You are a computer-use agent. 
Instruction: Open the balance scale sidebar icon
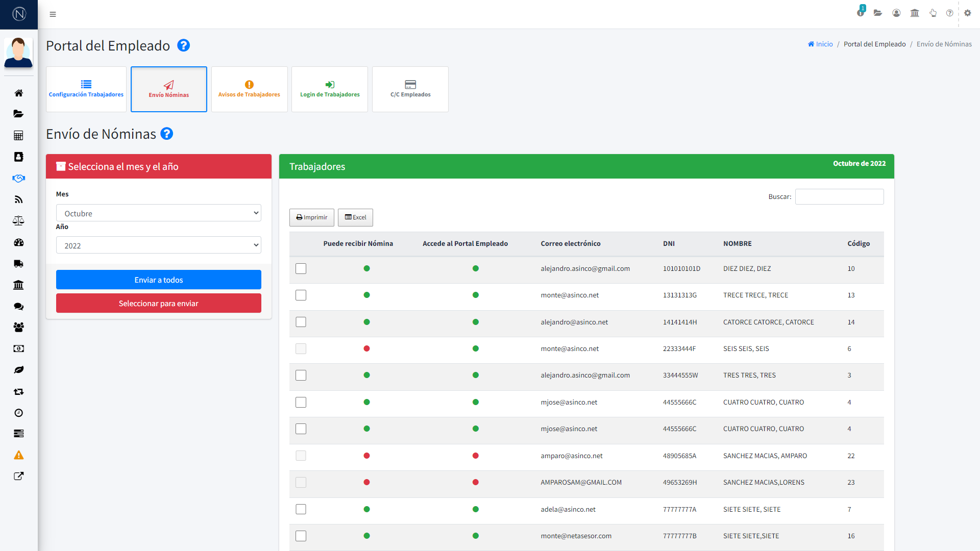click(18, 221)
